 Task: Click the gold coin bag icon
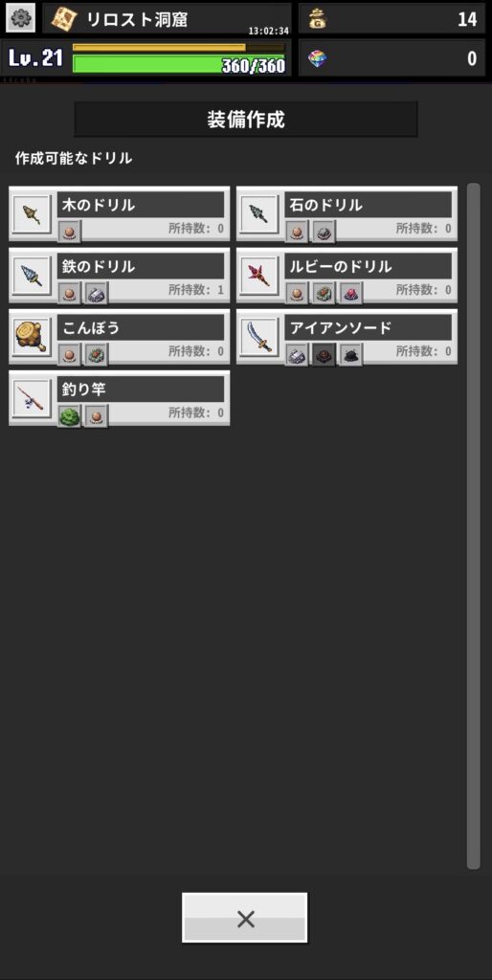coord(318,19)
